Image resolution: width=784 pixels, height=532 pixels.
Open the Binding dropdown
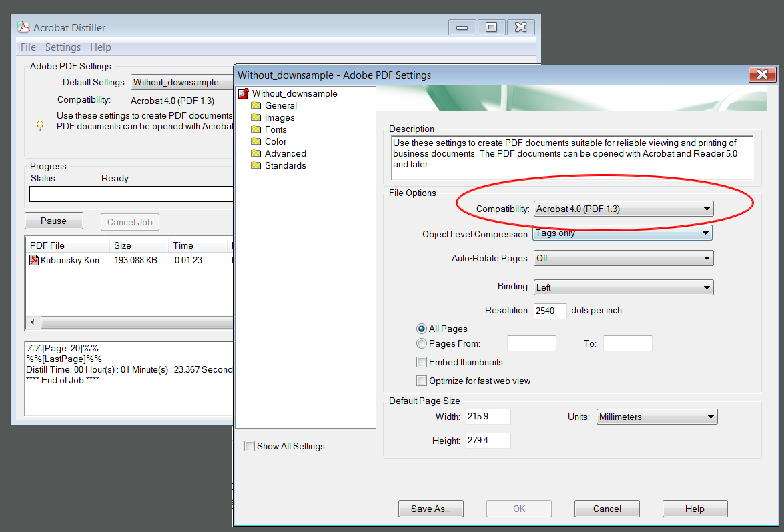coord(623,287)
